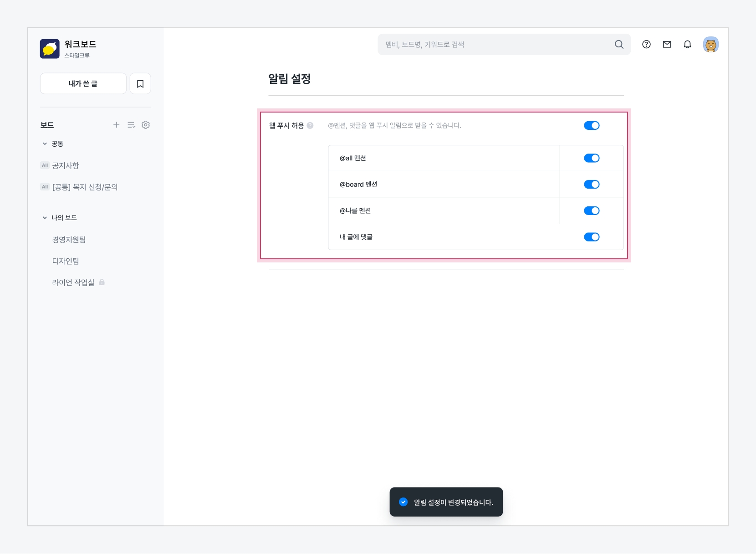The width and height of the screenshot is (756, 554).
Task: Collapse the 나의 보드 section
Action: click(45, 218)
